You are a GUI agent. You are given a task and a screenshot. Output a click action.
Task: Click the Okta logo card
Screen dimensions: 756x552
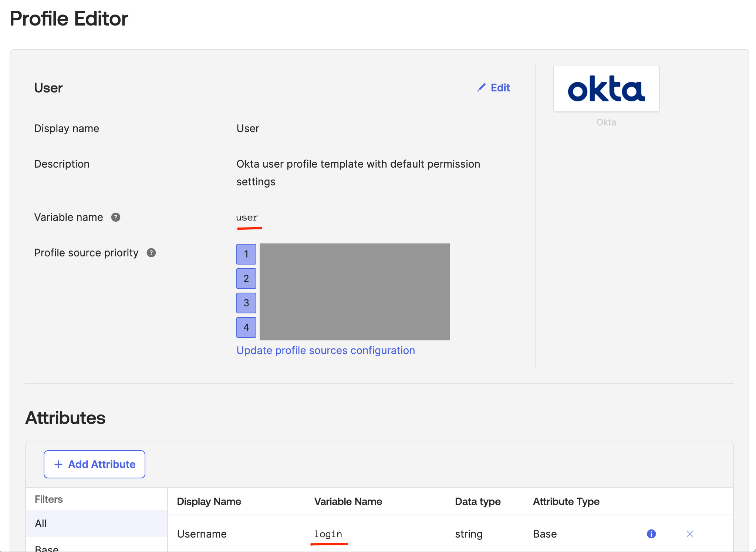[x=606, y=88]
